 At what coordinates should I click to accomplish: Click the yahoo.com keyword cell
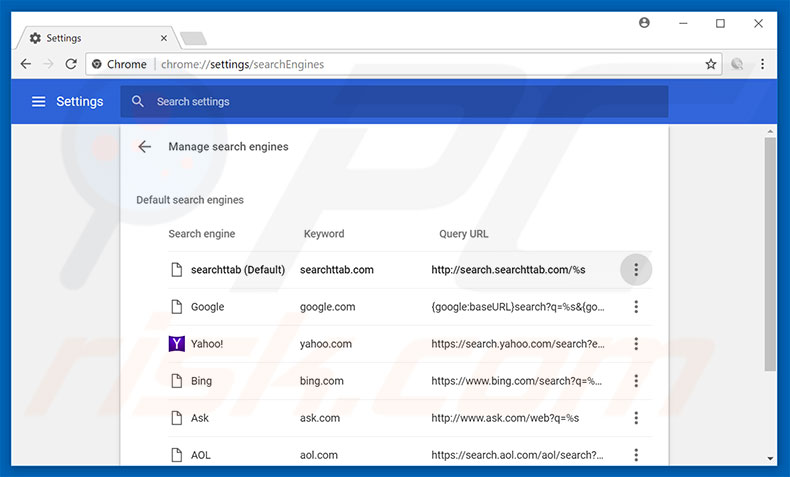[325, 344]
